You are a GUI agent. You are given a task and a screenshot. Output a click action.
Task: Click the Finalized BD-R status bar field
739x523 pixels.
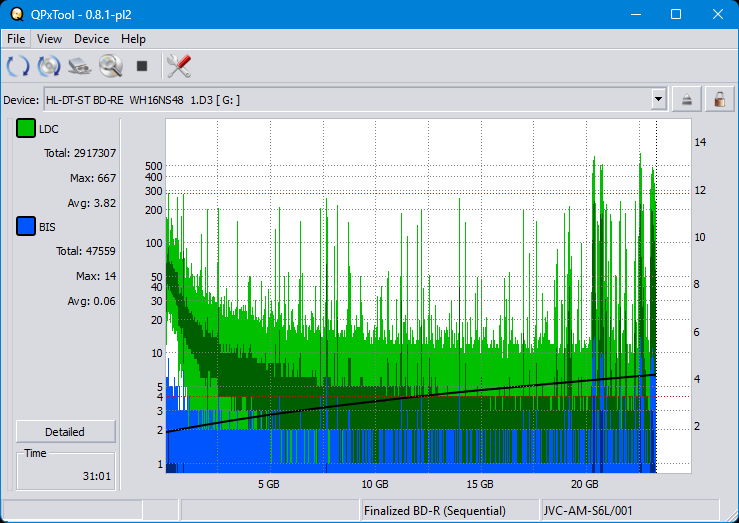[449, 511]
